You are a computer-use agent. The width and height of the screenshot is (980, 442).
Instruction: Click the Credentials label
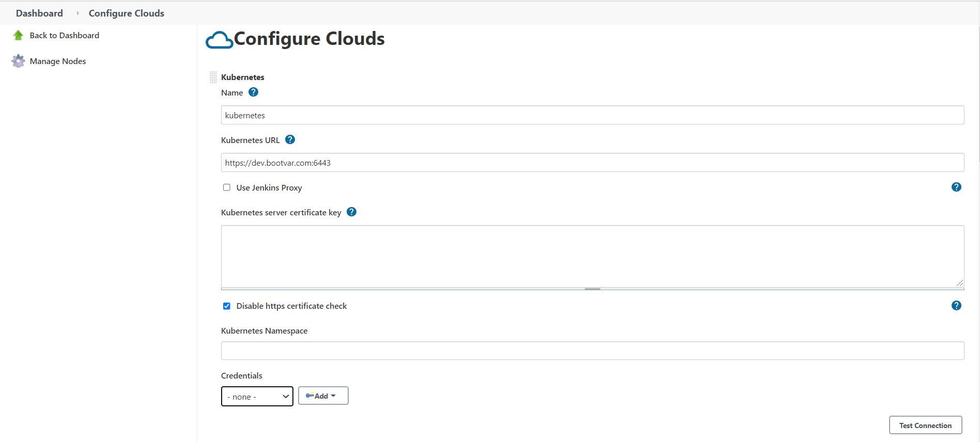(241, 375)
